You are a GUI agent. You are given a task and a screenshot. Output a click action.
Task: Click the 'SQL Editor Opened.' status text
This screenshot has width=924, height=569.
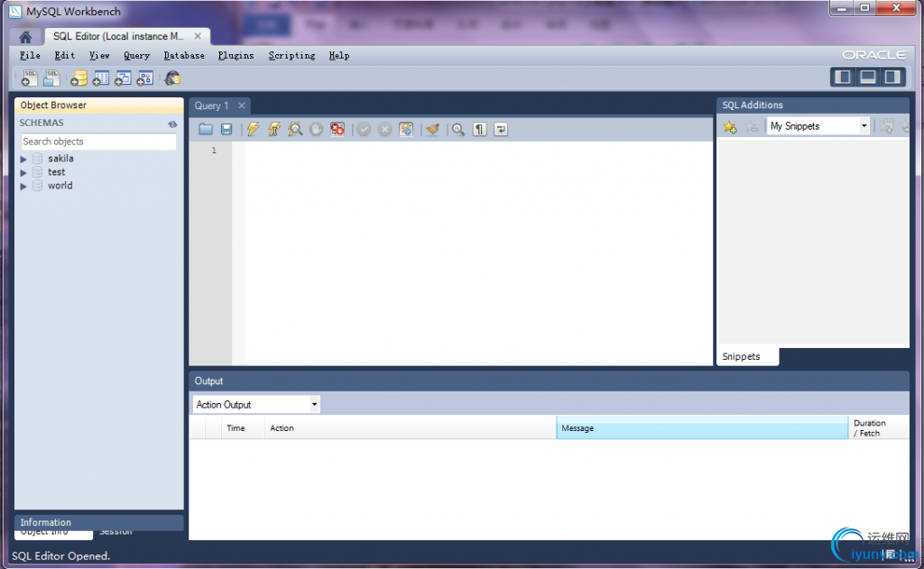61,556
